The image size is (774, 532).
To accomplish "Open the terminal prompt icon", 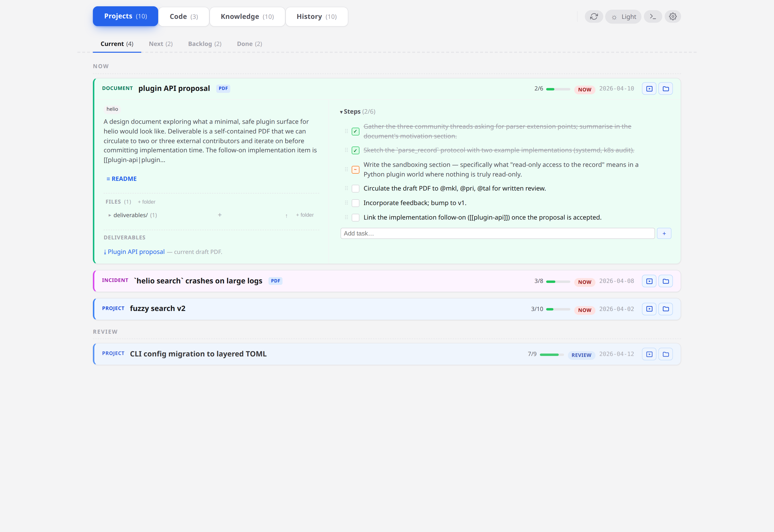I will (653, 17).
